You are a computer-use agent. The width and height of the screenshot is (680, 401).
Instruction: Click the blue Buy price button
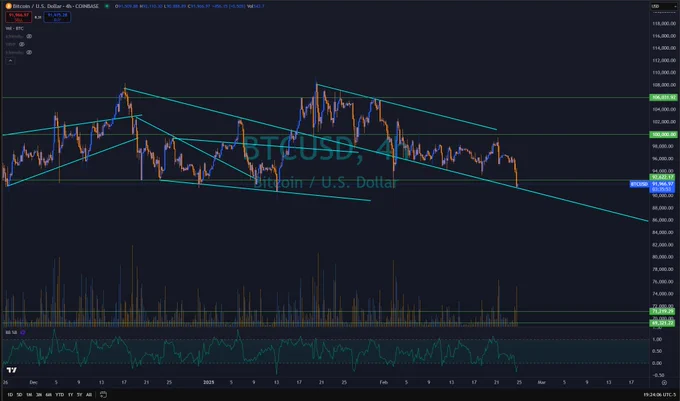pyautogui.click(x=57, y=17)
